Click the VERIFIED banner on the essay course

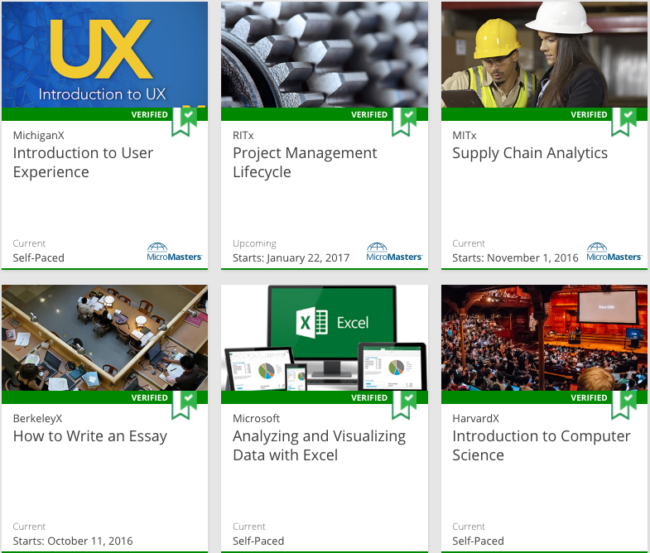tap(105, 398)
